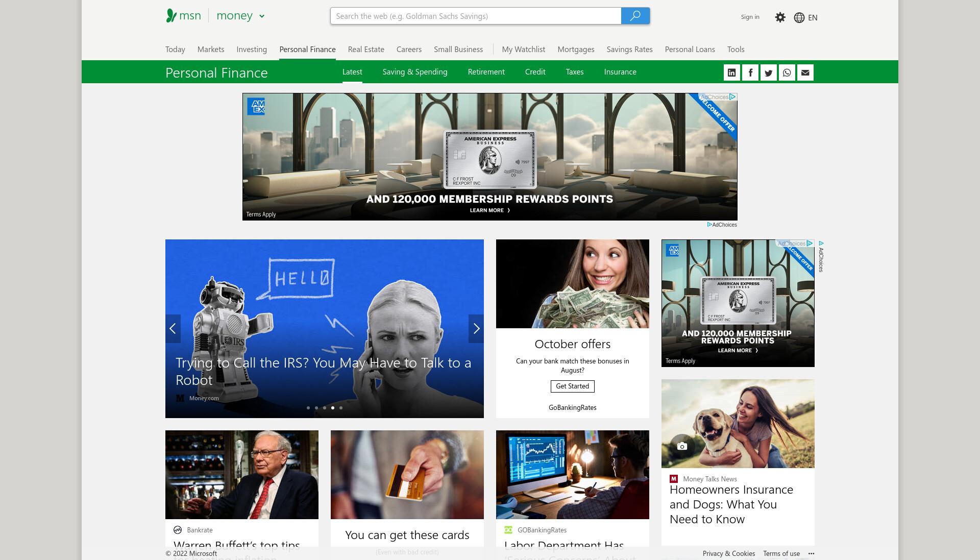This screenshot has height=560, width=980.
Task: Switch to the Credit tab
Action: point(535,72)
